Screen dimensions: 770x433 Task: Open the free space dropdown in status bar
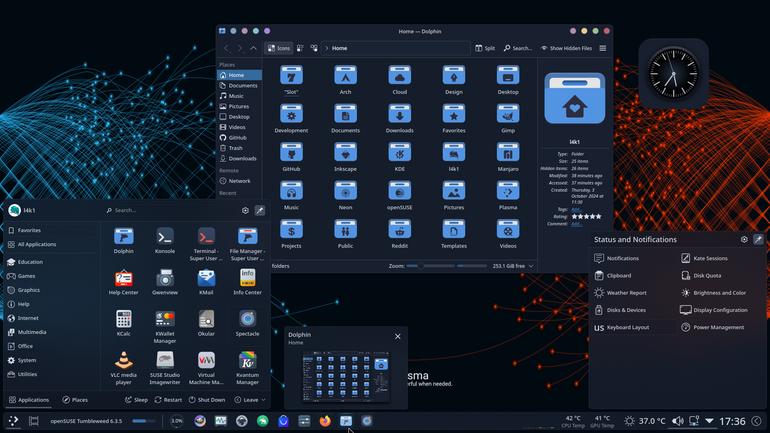pos(513,266)
